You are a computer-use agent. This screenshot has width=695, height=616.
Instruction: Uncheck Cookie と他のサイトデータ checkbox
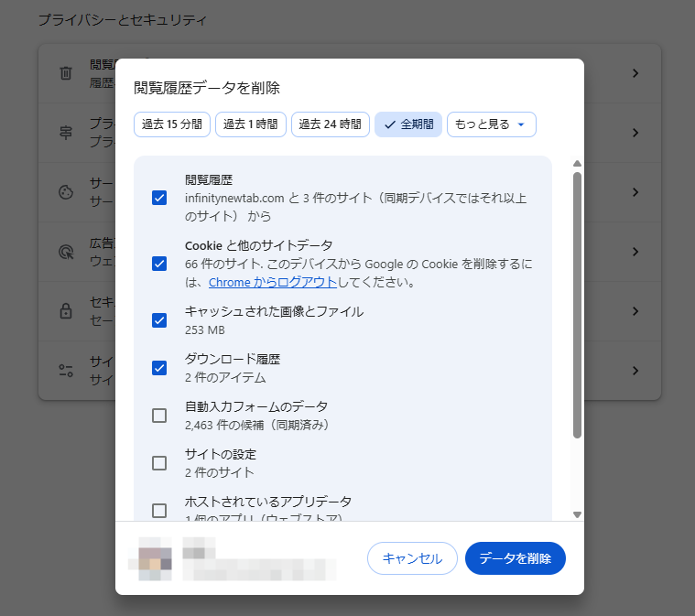(159, 264)
